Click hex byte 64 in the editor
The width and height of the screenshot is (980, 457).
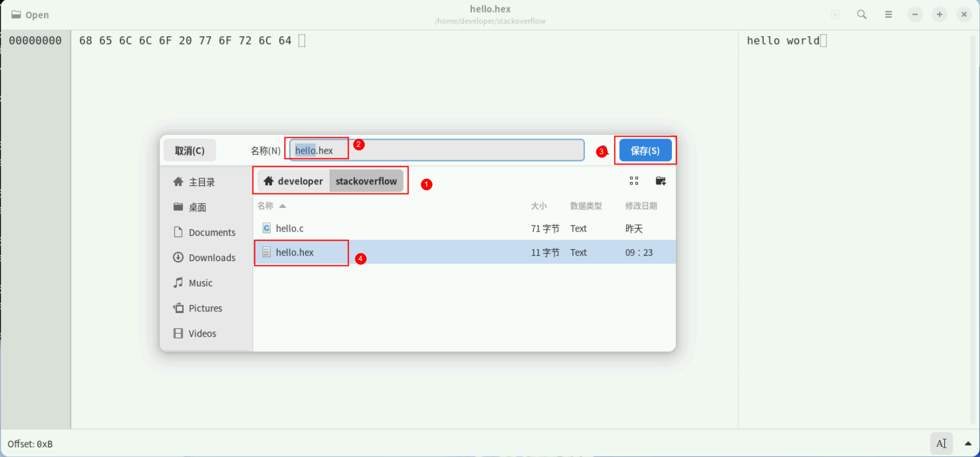[285, 41]
